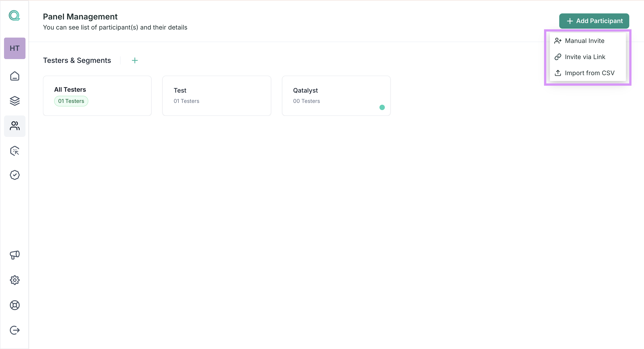Open the Qatalyst segment card

[336, 96]
